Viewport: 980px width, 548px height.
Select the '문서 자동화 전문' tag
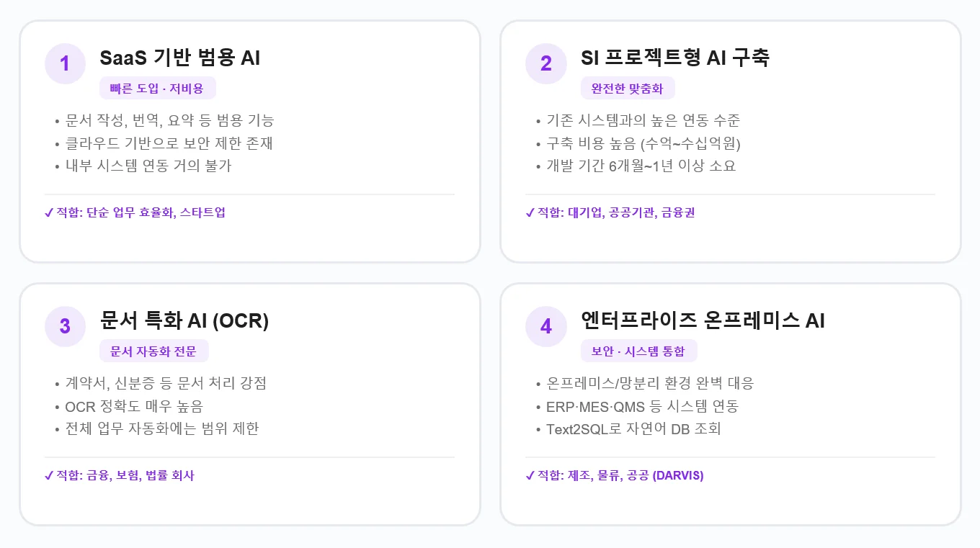153,351
